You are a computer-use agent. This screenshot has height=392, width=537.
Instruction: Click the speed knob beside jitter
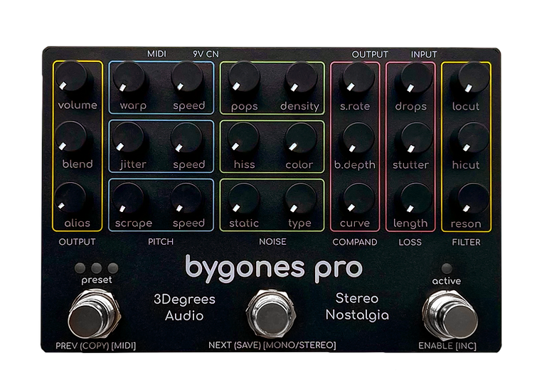click(186, 138)
